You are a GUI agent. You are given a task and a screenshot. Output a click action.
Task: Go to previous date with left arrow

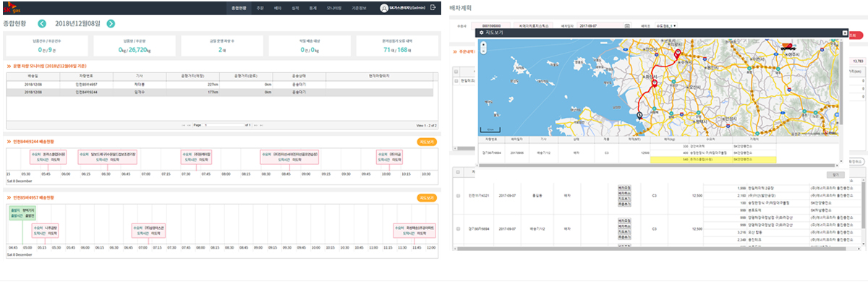41,23
